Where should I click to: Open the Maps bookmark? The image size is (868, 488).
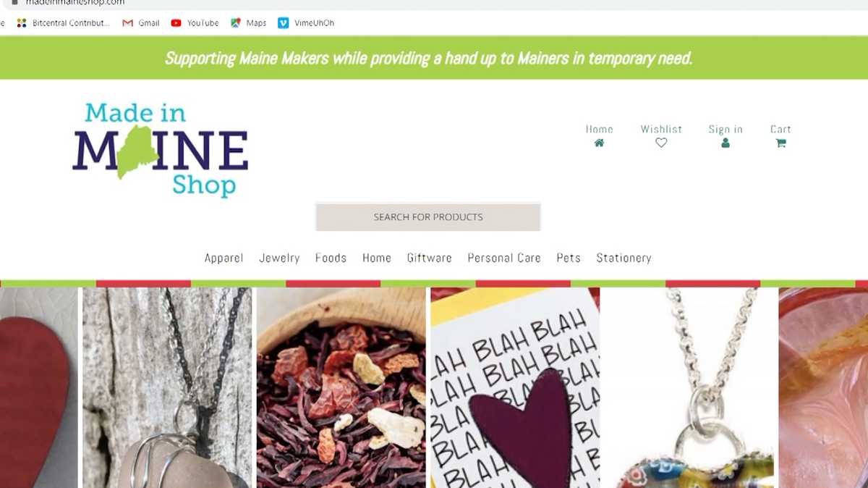pos(248,23)
